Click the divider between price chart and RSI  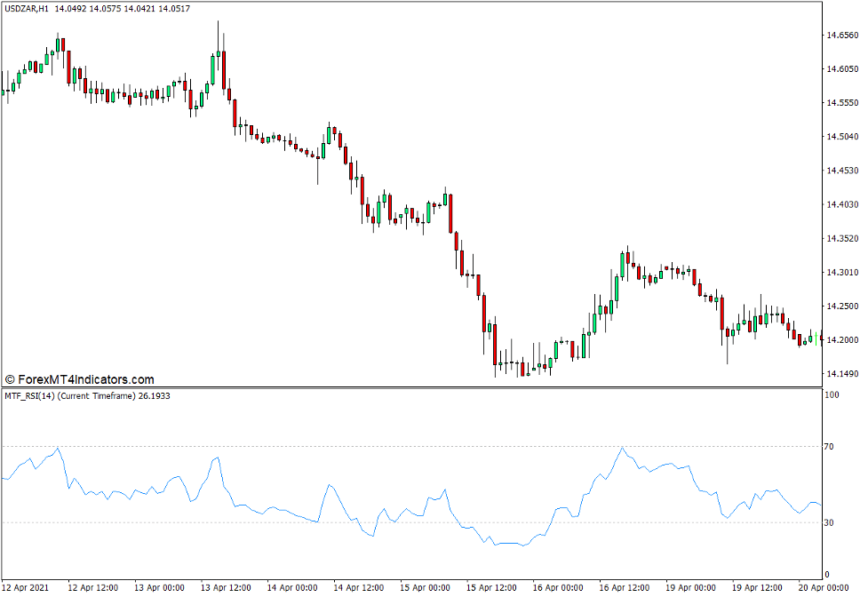click(409, 387)
